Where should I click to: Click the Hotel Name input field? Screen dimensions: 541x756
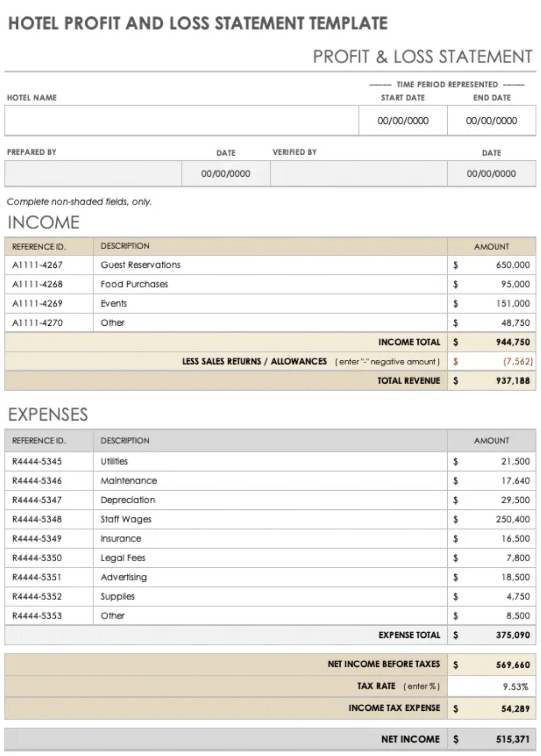(182, 121)
